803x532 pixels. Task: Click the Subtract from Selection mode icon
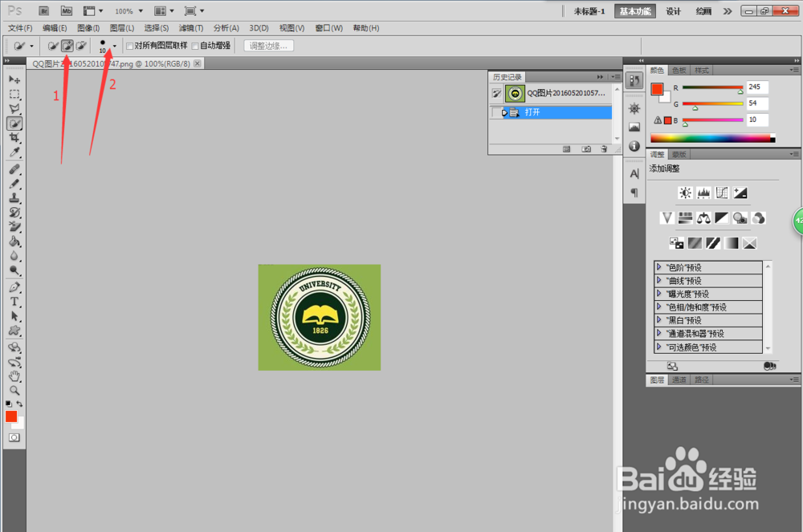81,46
